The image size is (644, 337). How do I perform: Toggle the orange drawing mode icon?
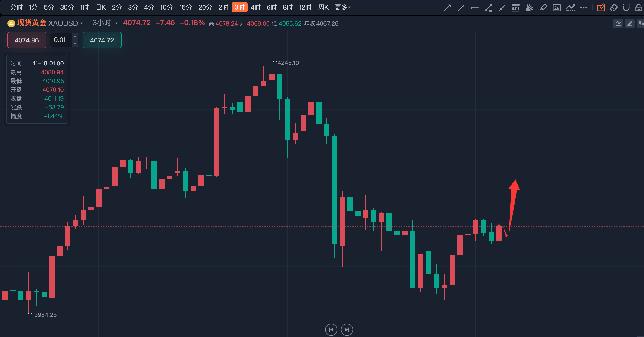[x=601, y=8]
